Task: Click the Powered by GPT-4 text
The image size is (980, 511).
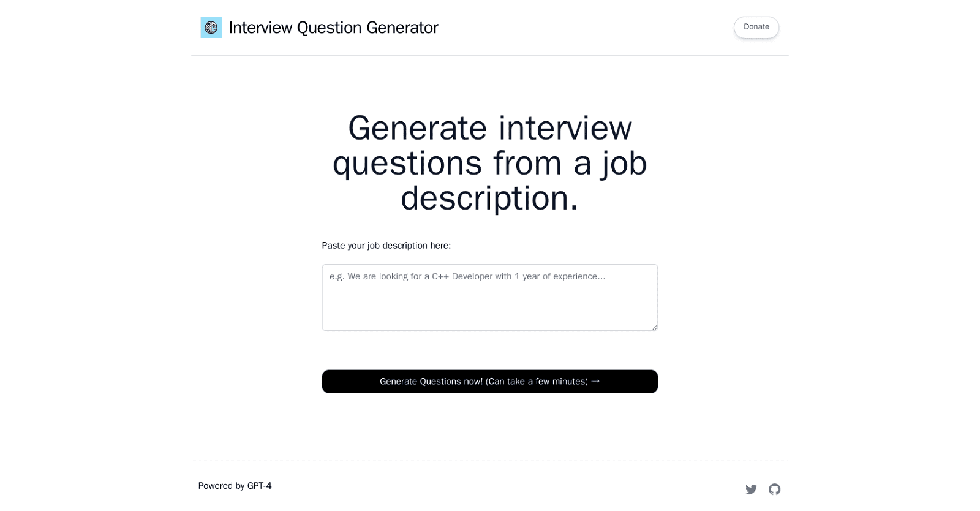Action: (235, 485)
